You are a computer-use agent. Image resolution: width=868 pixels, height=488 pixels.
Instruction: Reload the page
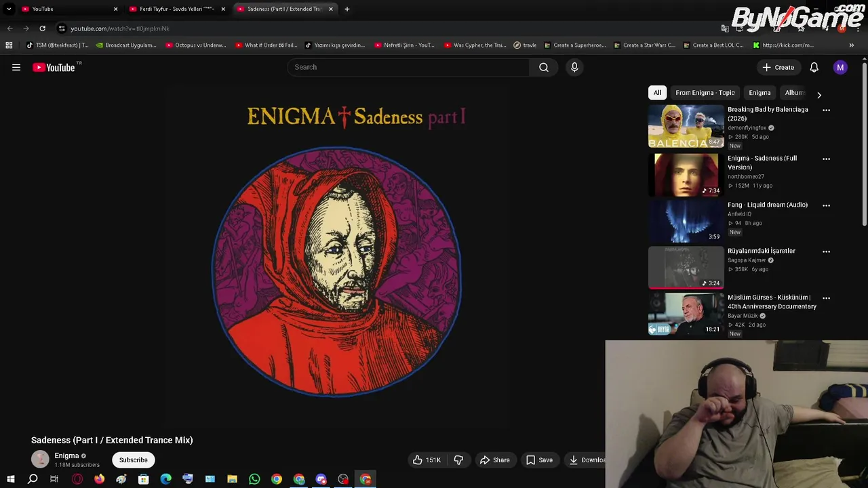click(x=42, y=28)
